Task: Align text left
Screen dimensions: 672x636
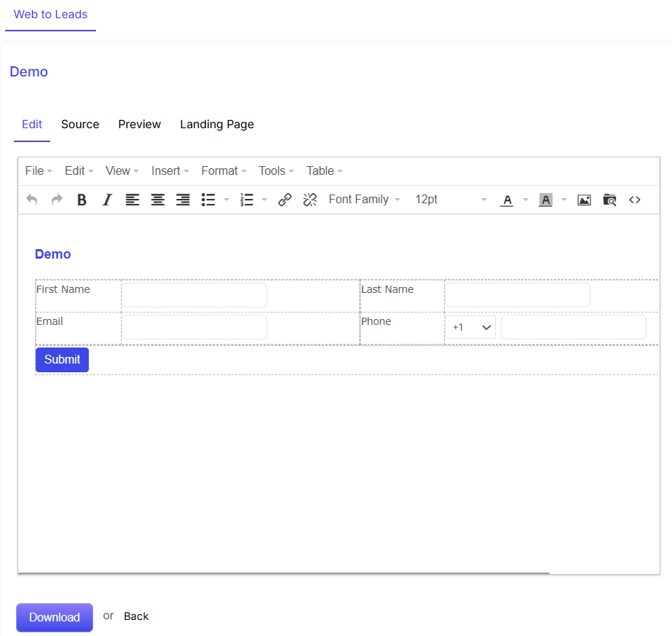Action: click(133, 200)
